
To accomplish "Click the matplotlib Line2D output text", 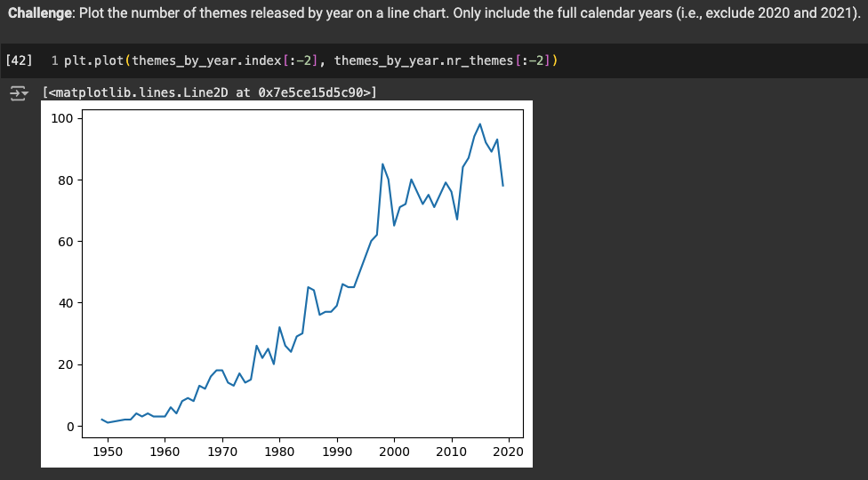I will click(210, 92).
